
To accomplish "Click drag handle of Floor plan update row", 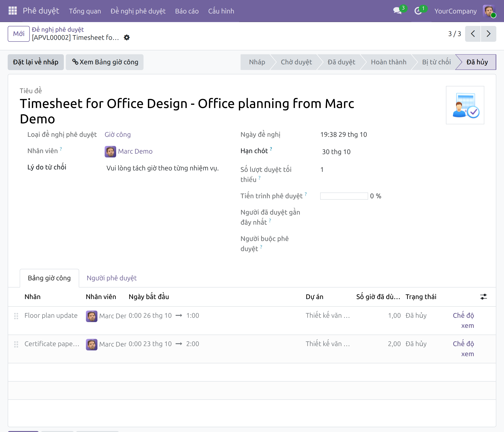I will click(x=16, y=316).
